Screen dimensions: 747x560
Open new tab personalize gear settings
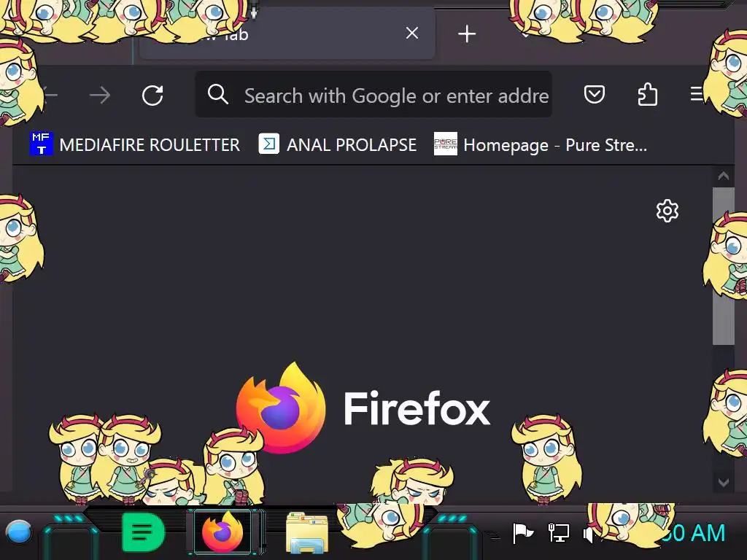[x=667, y=211]
